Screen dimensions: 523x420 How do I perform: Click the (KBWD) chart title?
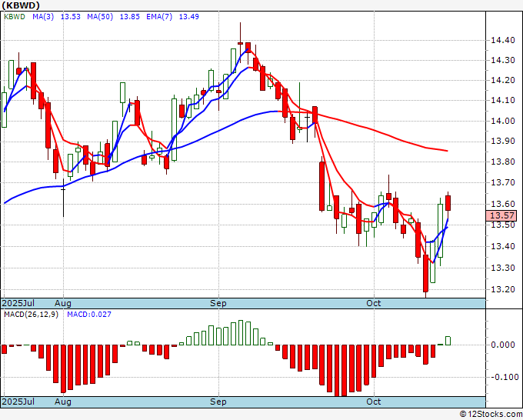pyautogui.click(x=21, y=5)
